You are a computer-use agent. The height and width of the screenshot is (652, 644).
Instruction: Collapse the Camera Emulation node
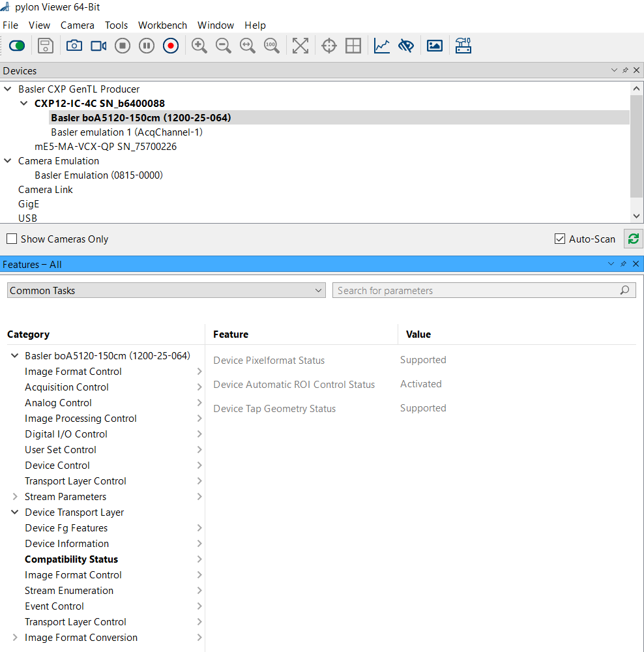click(8, 160)
